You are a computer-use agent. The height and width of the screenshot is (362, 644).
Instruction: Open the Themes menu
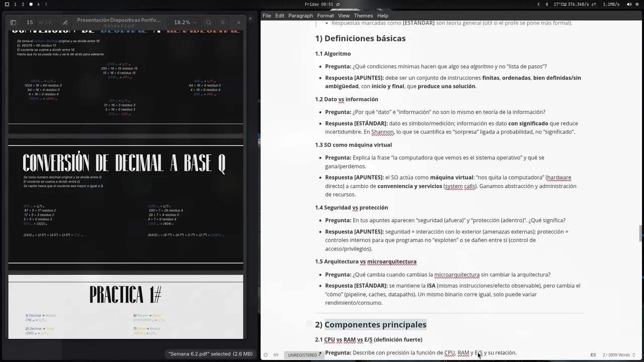point(364,16)
